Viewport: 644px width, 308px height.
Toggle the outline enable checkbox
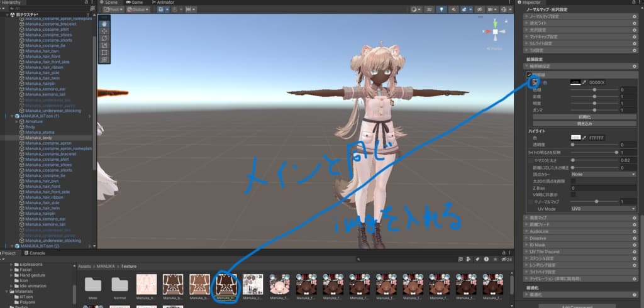530,75
